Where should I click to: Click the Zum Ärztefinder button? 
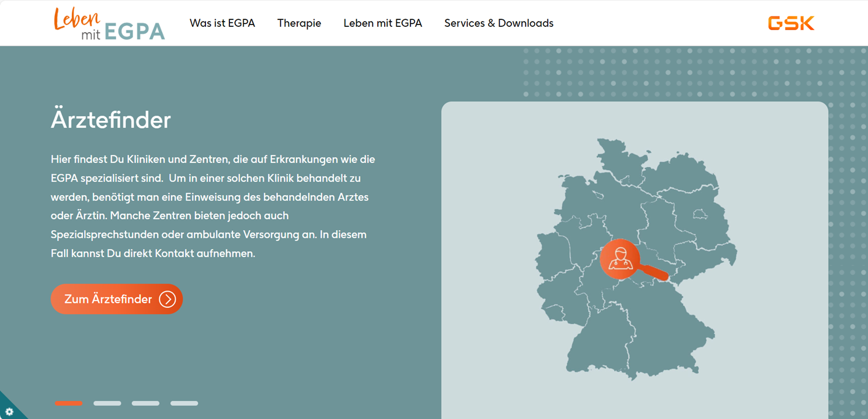click(x=117, y=299)
